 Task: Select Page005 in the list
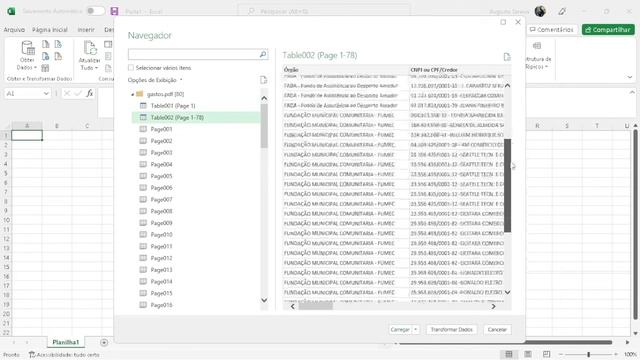(161, 176)
